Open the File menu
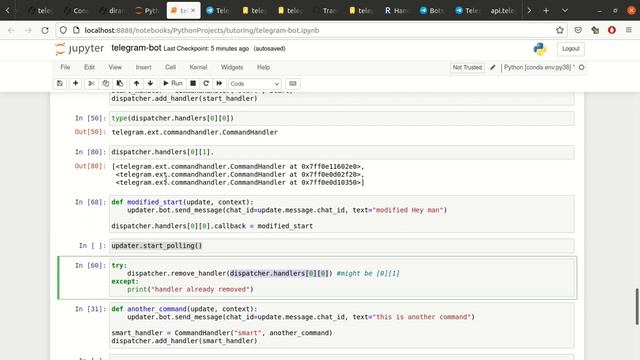 [65, 67]
